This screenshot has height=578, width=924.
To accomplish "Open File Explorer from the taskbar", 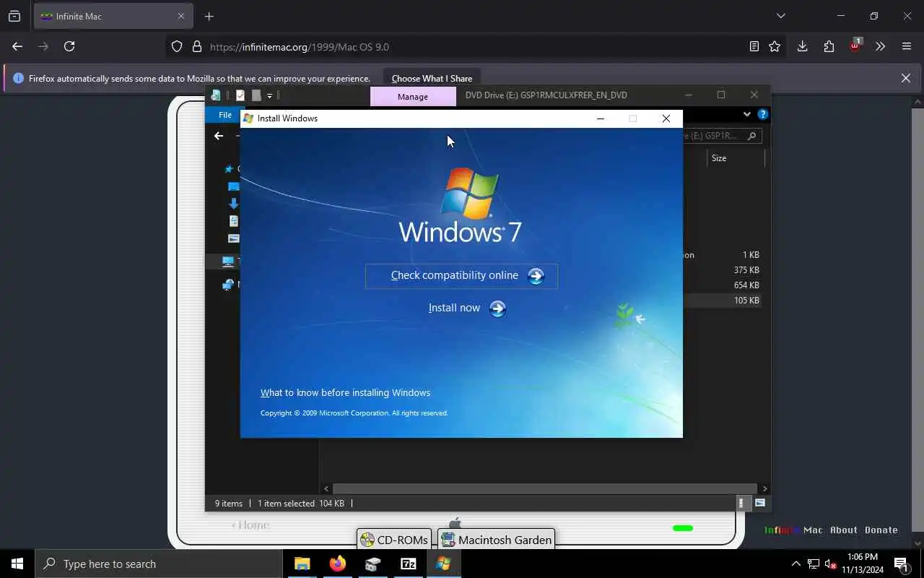I will 302,564.
